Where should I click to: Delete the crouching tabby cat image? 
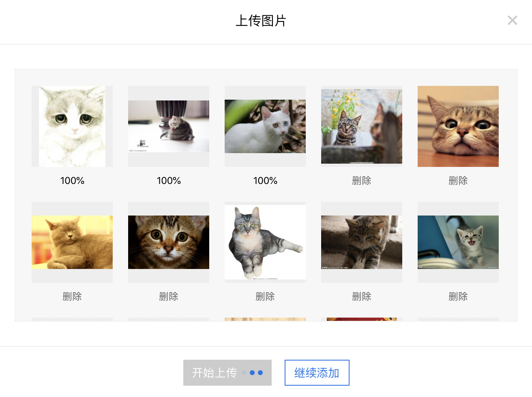tap(362, 297)
